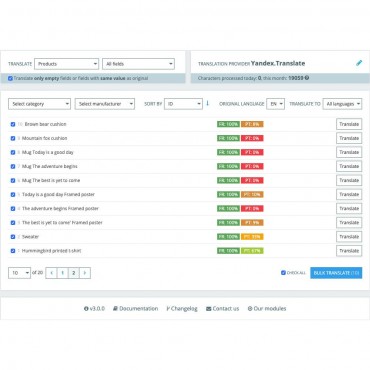Click Translate for Brown bear cushion
370x370 pixels.
point(349,124)
